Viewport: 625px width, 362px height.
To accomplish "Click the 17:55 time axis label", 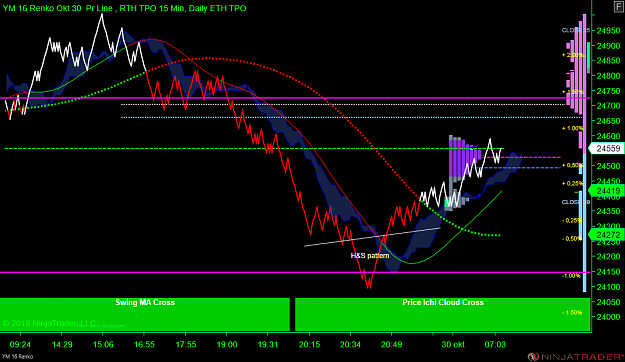I will (x=186, y=344).
